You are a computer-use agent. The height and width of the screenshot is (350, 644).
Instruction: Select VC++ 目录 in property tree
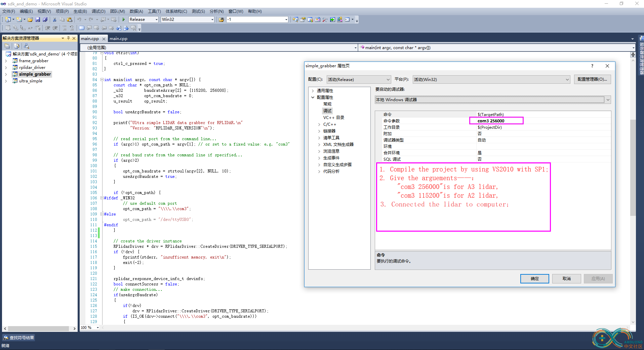pyautogui.click(x=333, y=118)
